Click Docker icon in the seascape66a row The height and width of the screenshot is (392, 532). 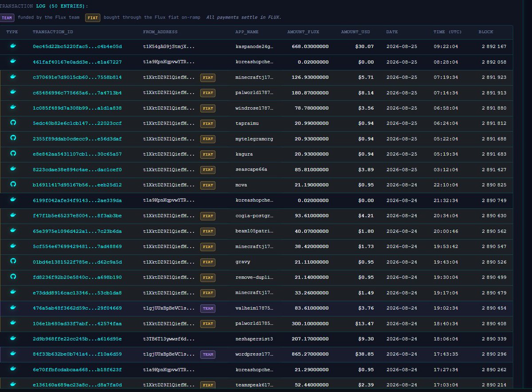click(x=13, y=169)
